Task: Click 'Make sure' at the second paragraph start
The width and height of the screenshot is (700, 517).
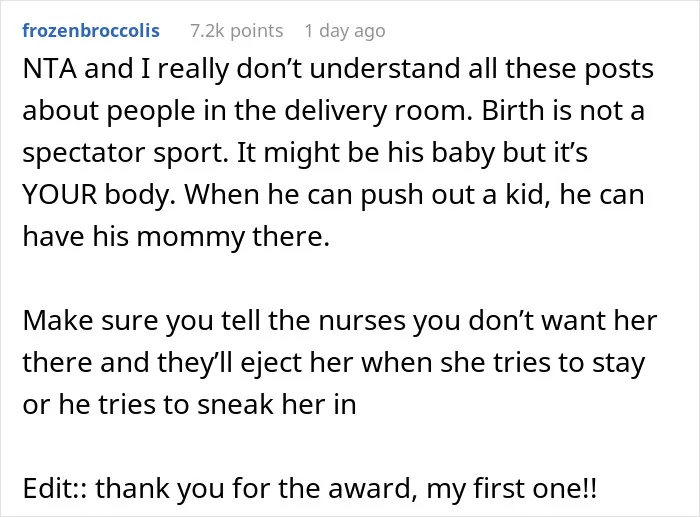Action: [x=90, y=321]
